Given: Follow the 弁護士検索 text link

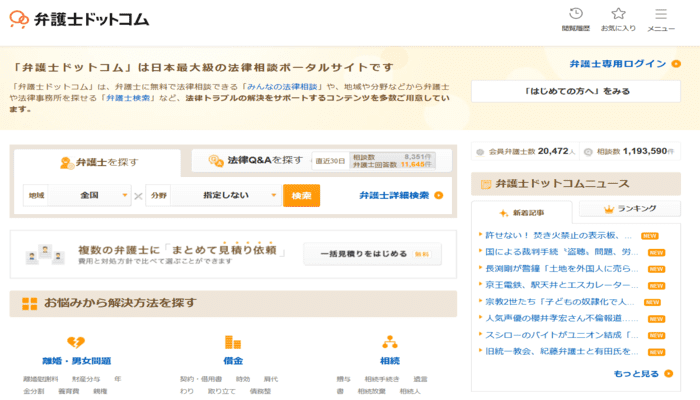Looking at the screenshot, I should pos(128,98).
